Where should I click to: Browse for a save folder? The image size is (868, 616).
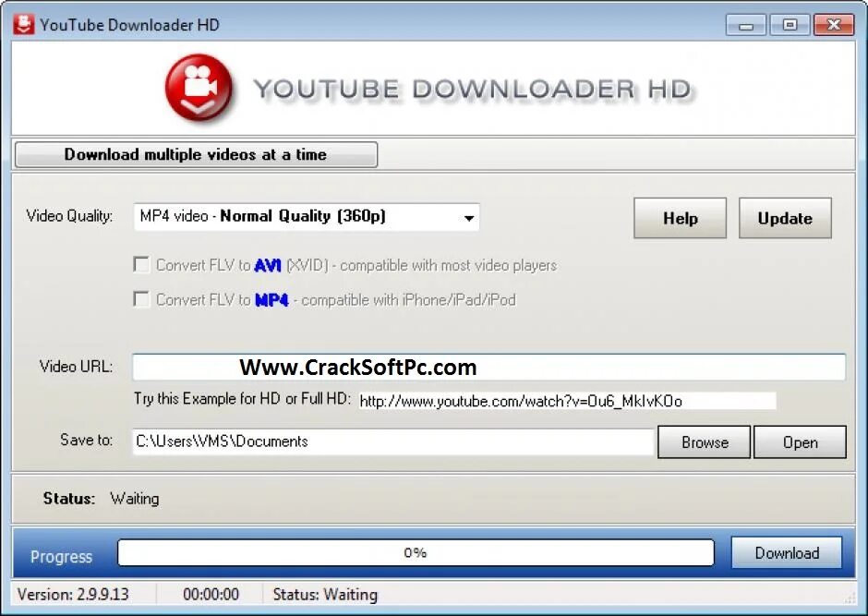point(705,442)
